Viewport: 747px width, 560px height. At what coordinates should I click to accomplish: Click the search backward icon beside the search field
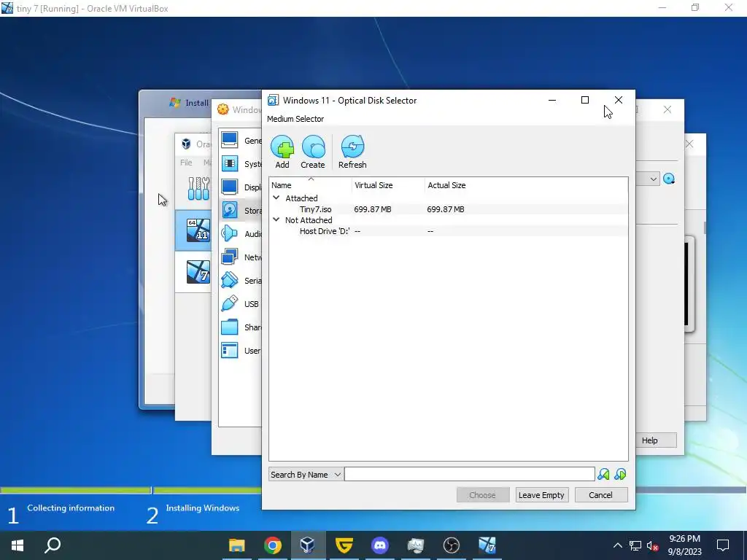point(603,474)
